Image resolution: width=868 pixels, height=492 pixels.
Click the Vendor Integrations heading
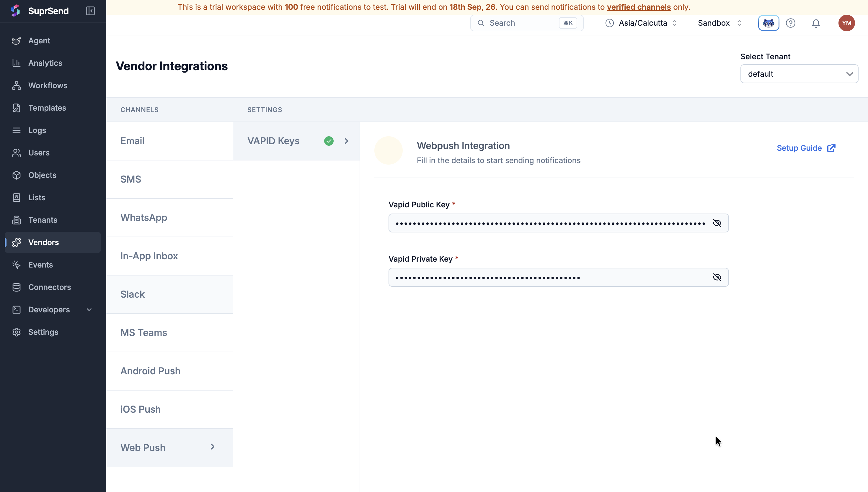click(x=172, y=66)
